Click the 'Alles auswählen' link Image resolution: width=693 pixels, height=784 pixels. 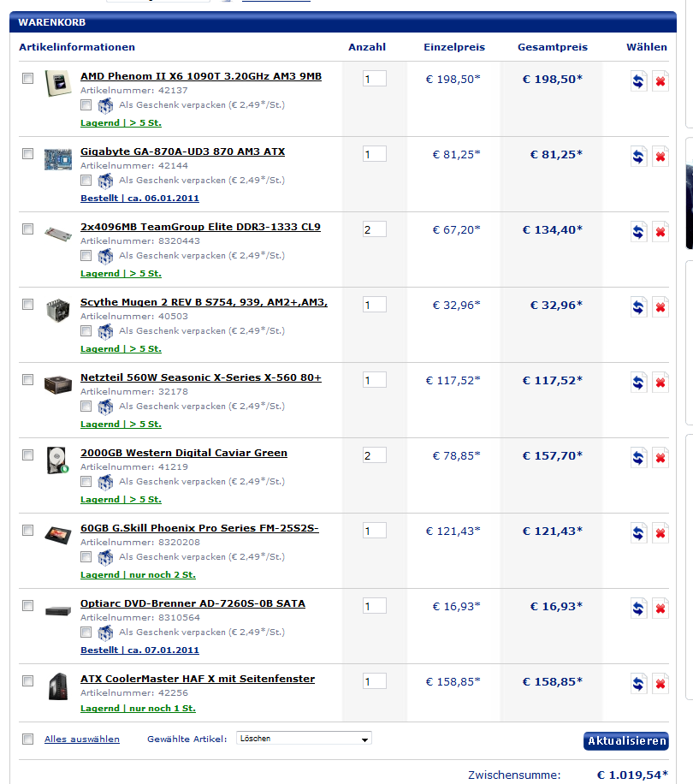pos(82,739)
